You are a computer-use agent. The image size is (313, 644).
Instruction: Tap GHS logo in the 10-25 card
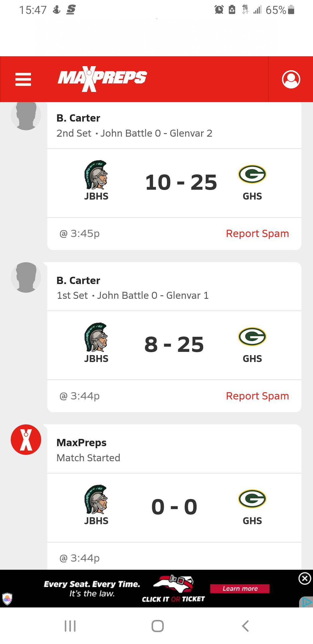click(252, 174)
